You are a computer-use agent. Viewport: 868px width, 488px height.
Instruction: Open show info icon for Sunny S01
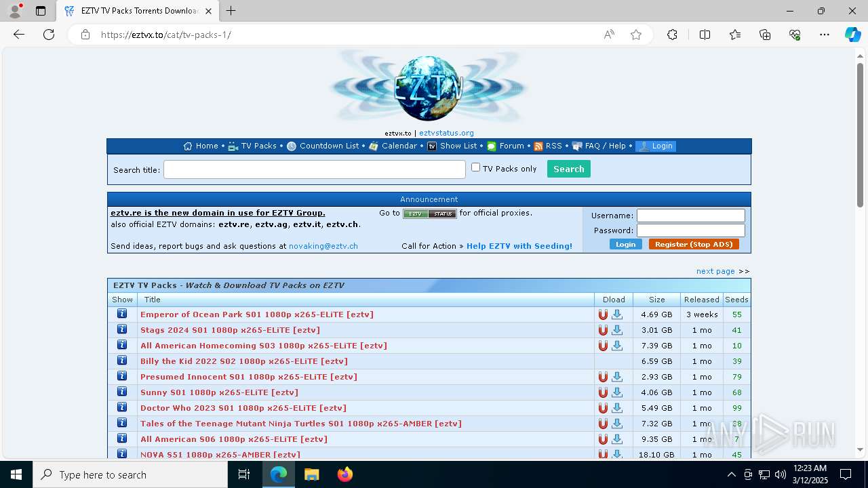point(122,392)
